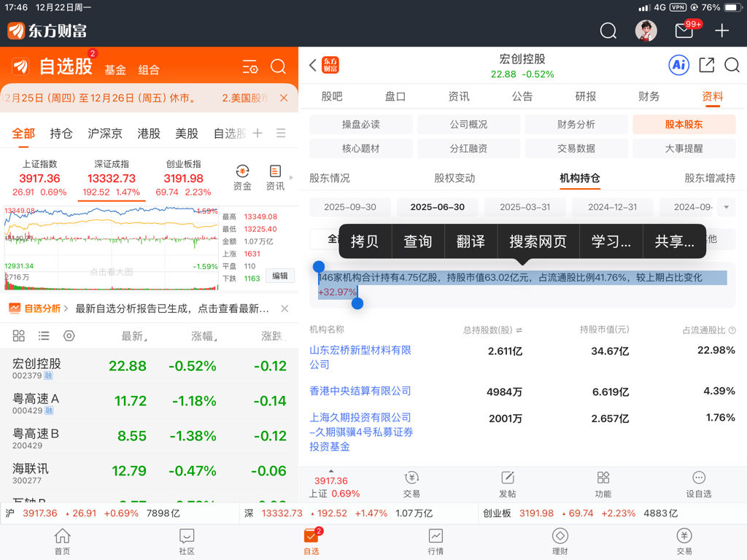Open 财务分析 section button

[x=576, y=124]
